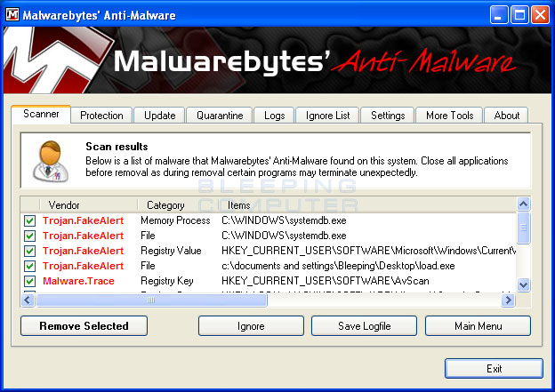Return to Main Menu
Viewport: 555px width, 392px height.
[478, 326]
